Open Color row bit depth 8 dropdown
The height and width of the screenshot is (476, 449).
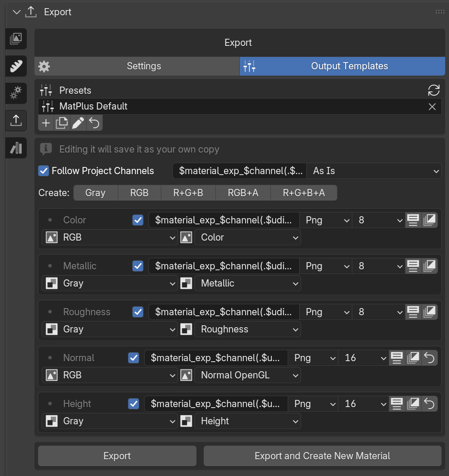379,220
